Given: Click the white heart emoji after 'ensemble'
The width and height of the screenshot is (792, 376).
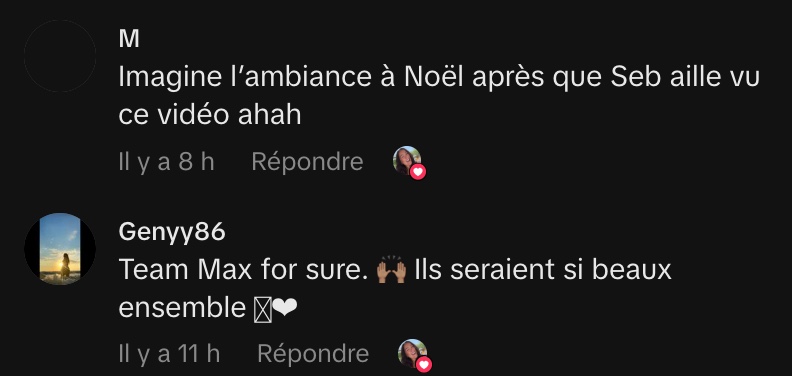Looking at the screenshot, I should tap(286, 309).
